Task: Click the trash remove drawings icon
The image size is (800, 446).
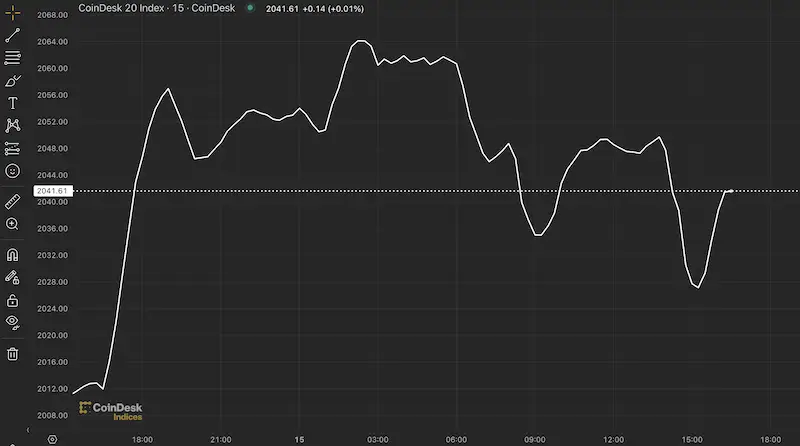Action: tap(12, 354)
